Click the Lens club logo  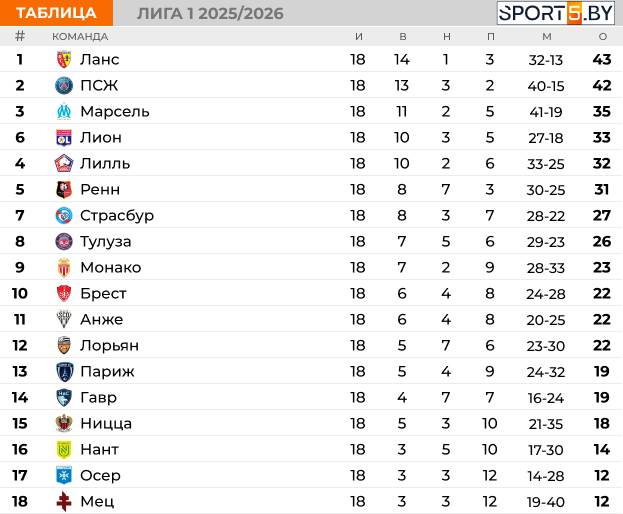pyautogui.click(x=64, y=59)
